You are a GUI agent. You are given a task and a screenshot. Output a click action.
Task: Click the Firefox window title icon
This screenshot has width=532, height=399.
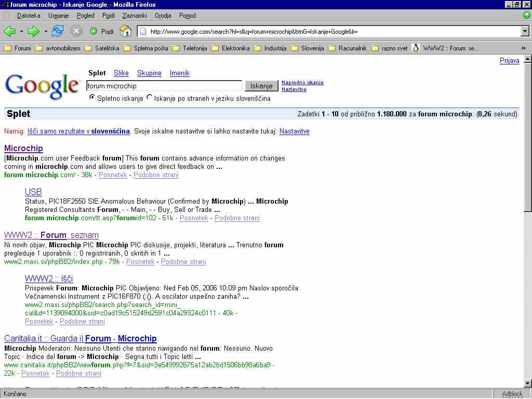[x=5, y=4]
